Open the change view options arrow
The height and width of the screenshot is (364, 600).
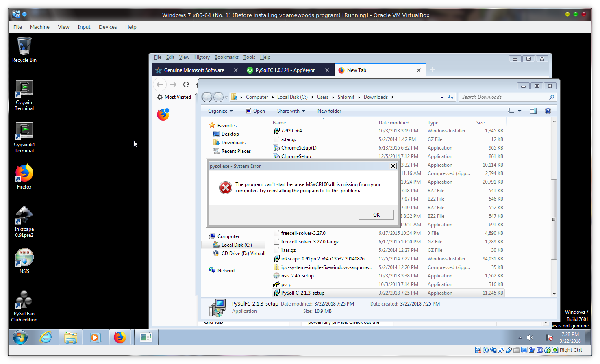click(520, 111)
